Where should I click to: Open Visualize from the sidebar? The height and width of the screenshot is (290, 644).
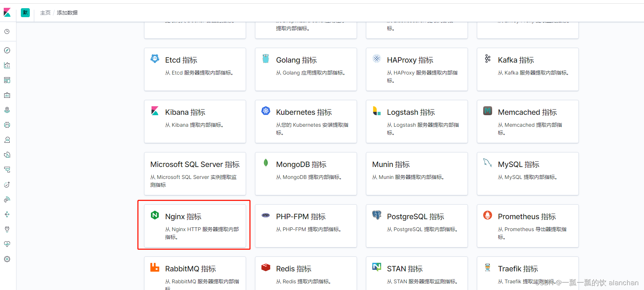[x=7, y=65]
